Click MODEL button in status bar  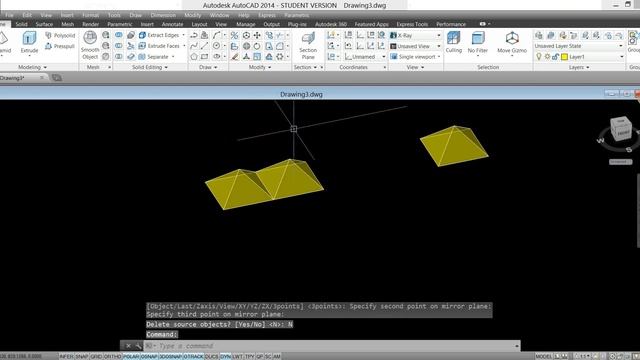tap(543, 356)
